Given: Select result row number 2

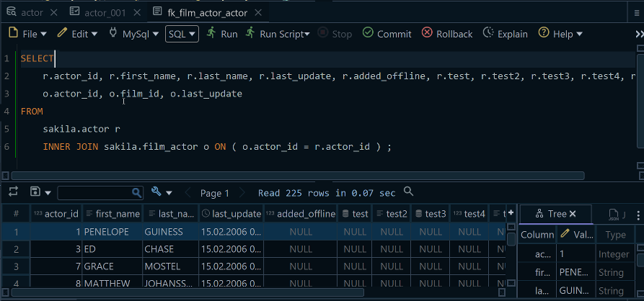Looking at the screenshot, I should click(x=16, y=249).
